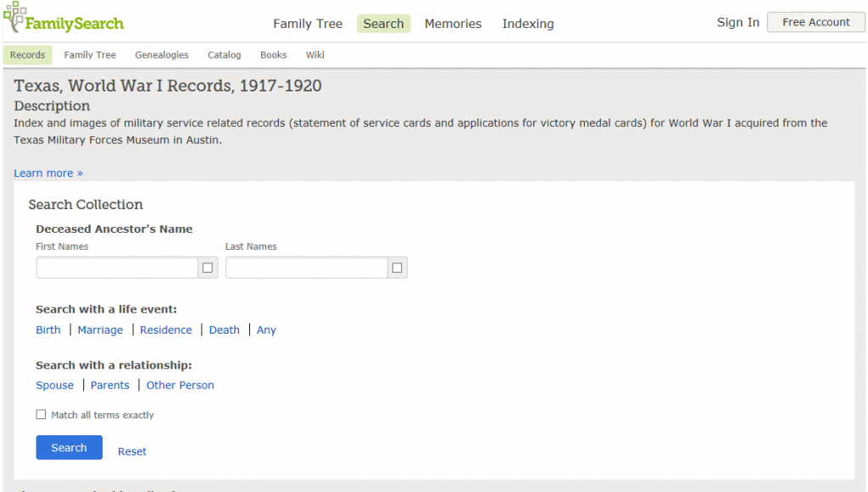Switch to the Records tab
This screenshot has width=868, height=492.
pos(28,55)
